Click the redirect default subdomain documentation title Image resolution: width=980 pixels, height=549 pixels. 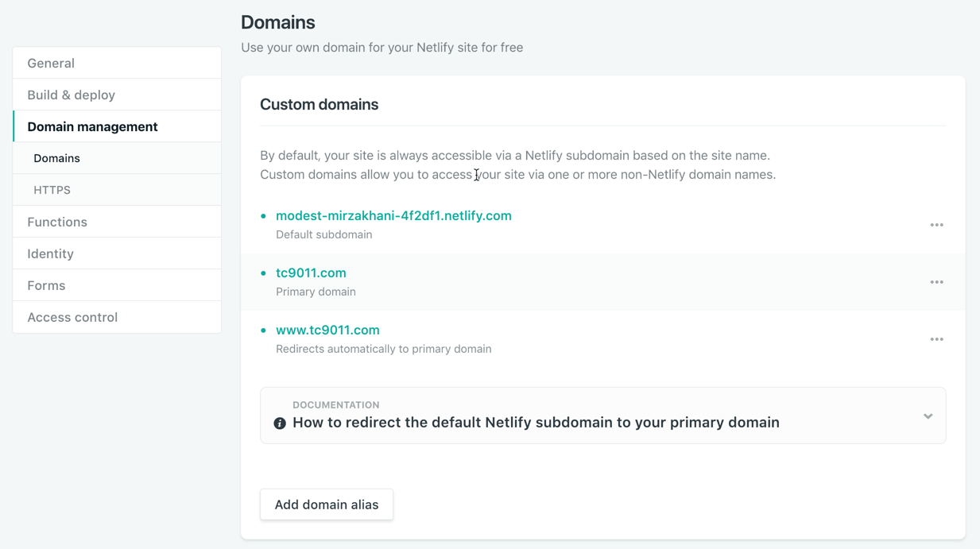(x=536, y=423)
